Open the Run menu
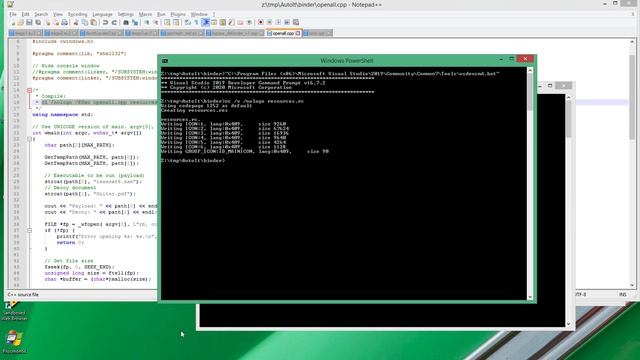 pos(161,14)
